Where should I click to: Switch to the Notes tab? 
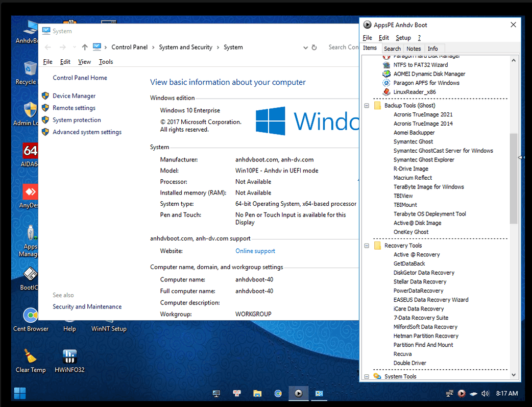(414, 49)
